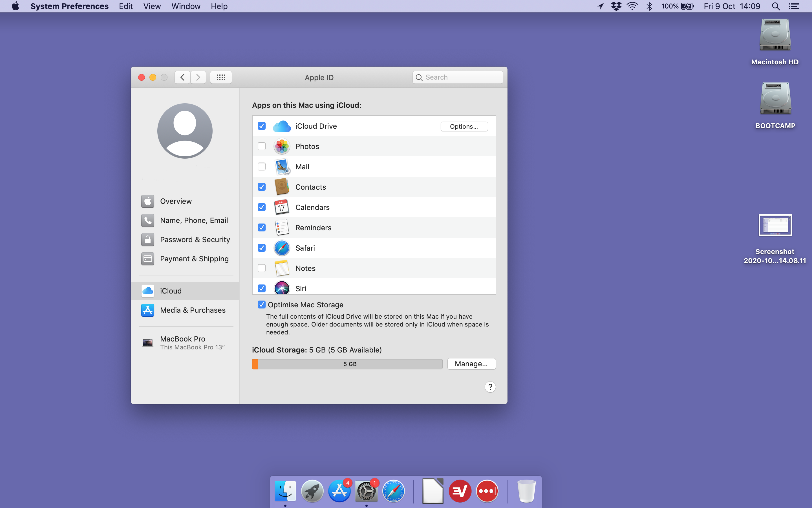Select Macintosh HD drive on desktop

[x=775, y=35]
